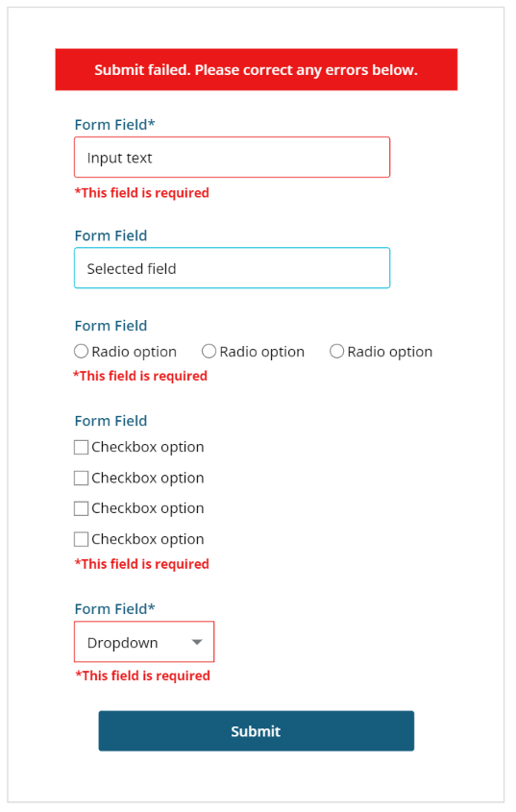Click Form Field label above Selected field

coord(111,235)
